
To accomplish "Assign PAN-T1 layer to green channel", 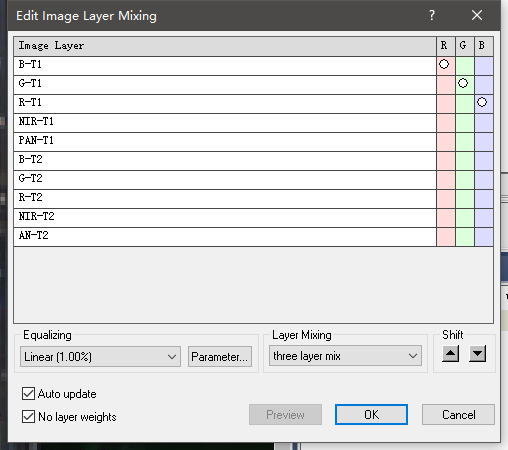I will coord(465,142).
